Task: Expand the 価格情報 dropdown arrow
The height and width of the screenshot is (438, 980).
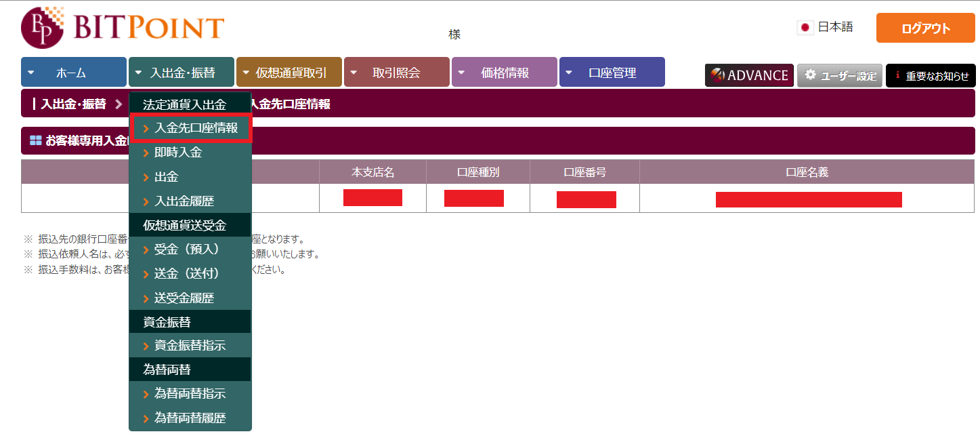Action: point(461,72)
